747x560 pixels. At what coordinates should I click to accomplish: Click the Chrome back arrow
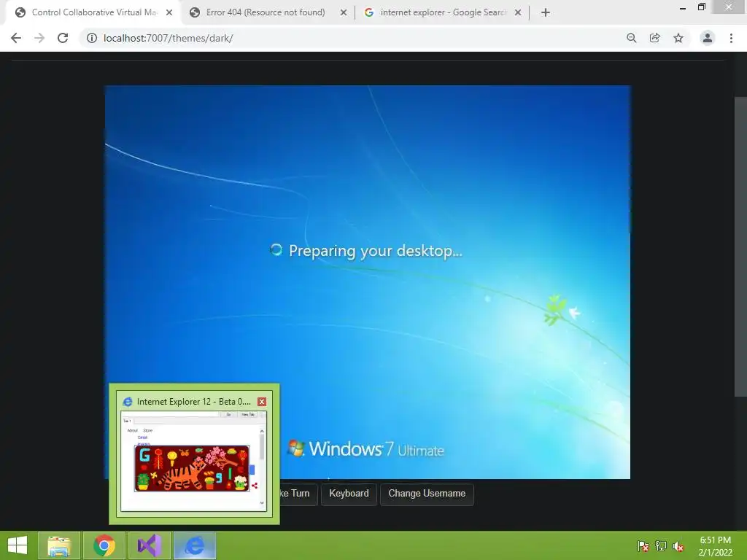[16, 38]
